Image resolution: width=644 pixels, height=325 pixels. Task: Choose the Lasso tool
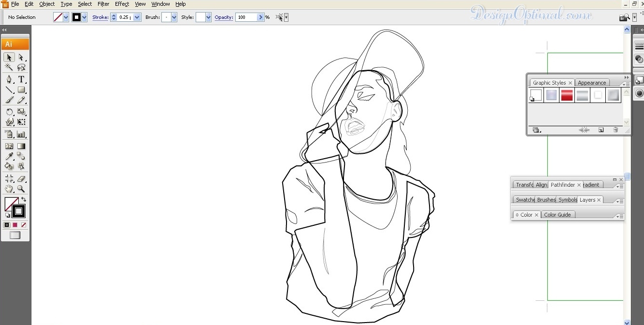[21, 67]
